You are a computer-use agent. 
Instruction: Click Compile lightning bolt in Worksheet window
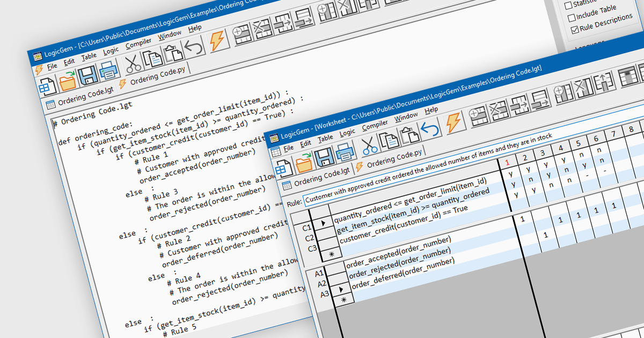[454, 123]
